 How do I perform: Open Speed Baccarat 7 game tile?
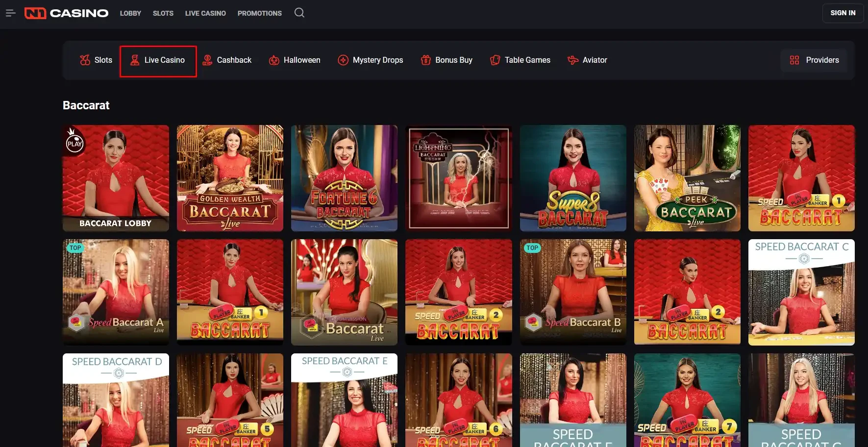click(x=687, y=400)
